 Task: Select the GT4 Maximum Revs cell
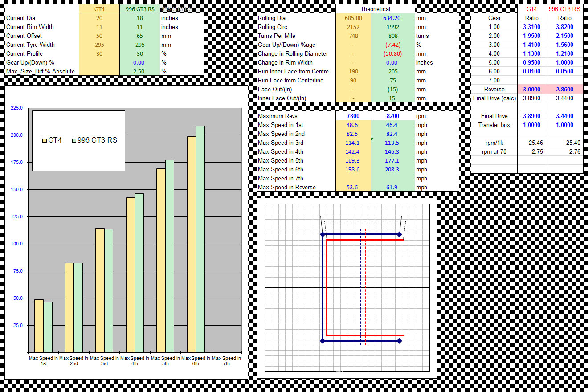(x=352, y=116)
